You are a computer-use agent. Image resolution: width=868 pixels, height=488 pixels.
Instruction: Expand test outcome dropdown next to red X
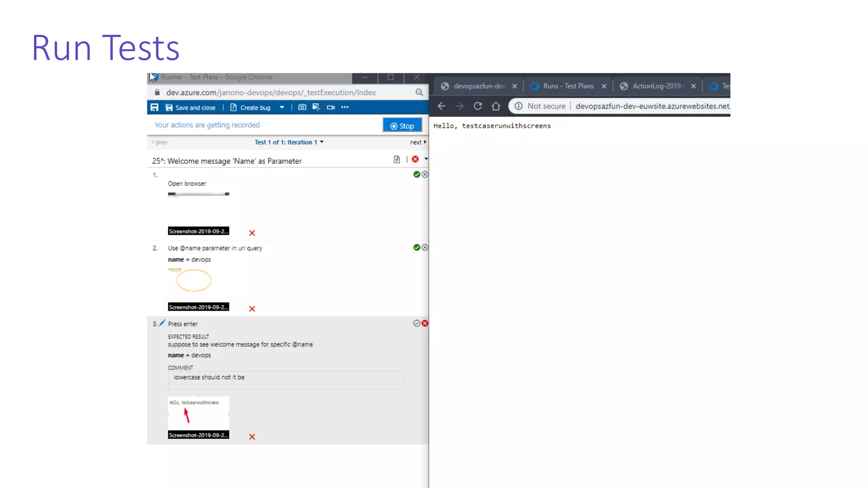pos(426,159)
